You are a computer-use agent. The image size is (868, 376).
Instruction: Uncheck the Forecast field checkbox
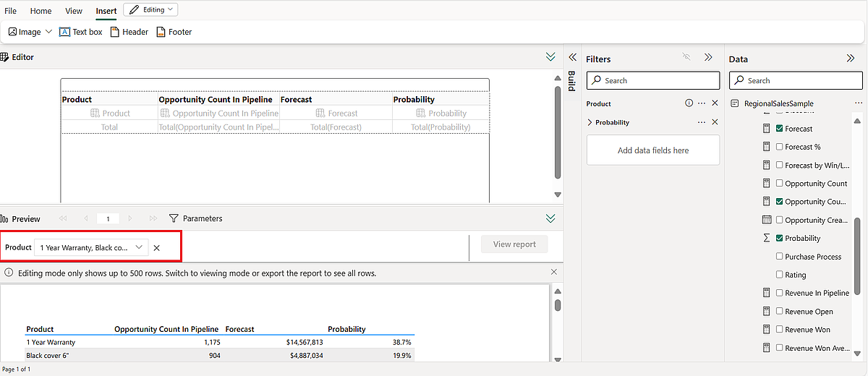coord(779,129)
